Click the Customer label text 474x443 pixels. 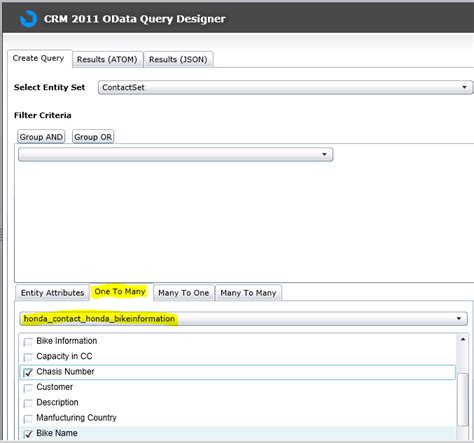click(x=55, y=387)
